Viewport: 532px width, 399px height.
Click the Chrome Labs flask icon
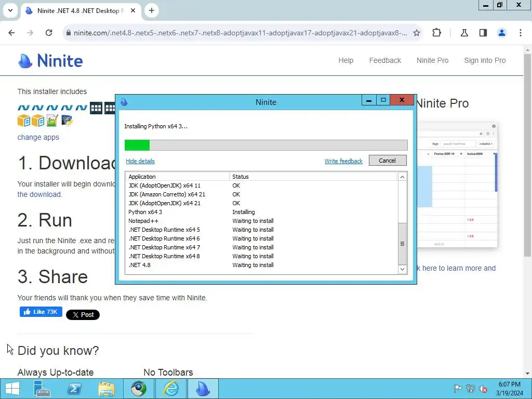click(464, 33)
